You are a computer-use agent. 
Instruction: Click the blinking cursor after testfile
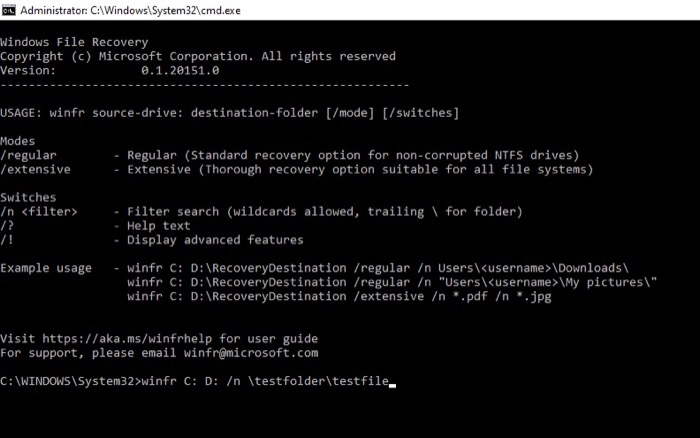click(393, 382)
